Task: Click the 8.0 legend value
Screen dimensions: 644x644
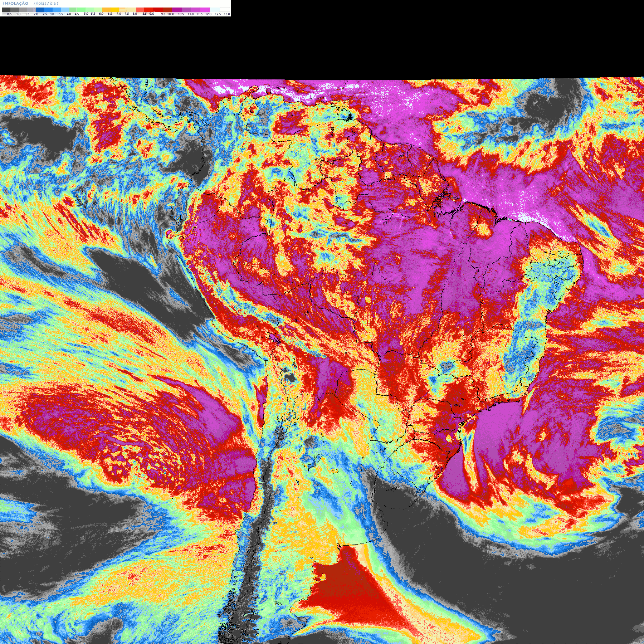Action: tap(135, 14)
